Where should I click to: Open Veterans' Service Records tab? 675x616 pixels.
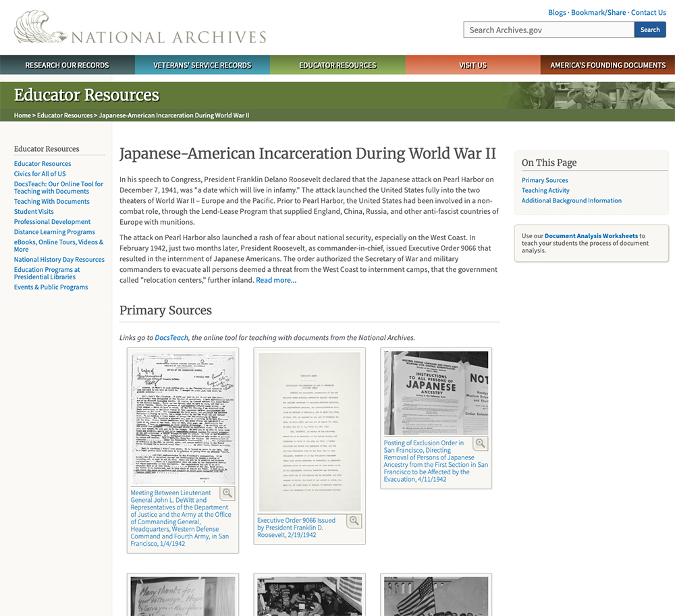pyautogui.click(x=202, y=65)
